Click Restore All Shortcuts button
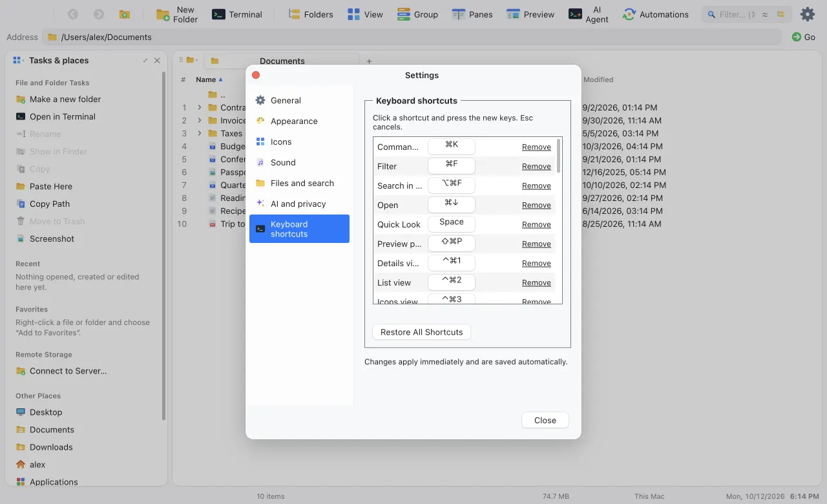Image resolution: width=827 pixels, height=504 pixels. [x=422, y=332]
